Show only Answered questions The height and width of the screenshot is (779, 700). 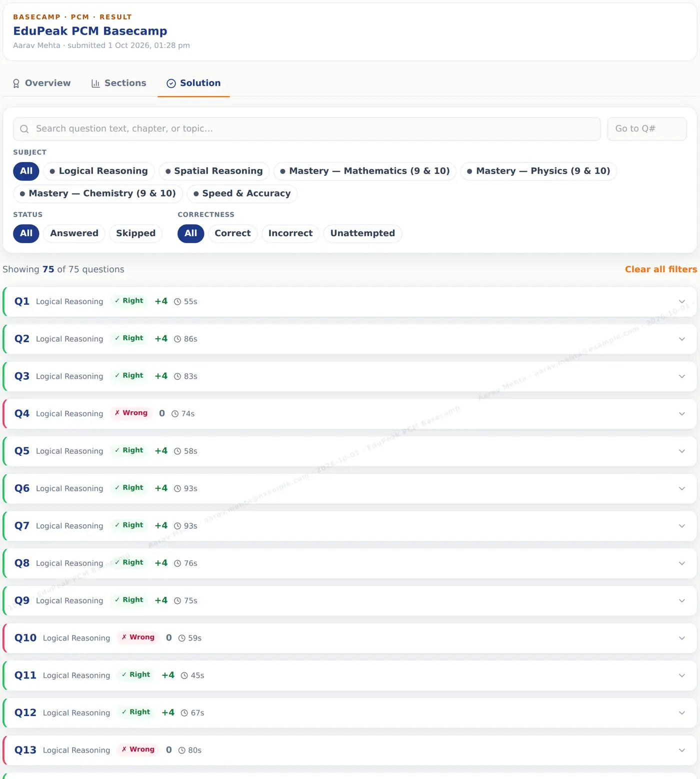pyautogui.click(x=74, y=234)
